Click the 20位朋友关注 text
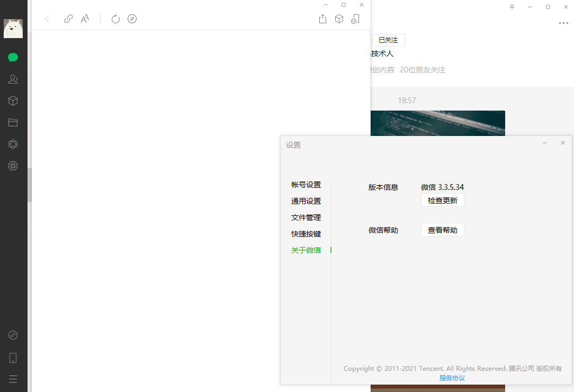Viewport: 574px width, 392px height. (x=423, y=70)
